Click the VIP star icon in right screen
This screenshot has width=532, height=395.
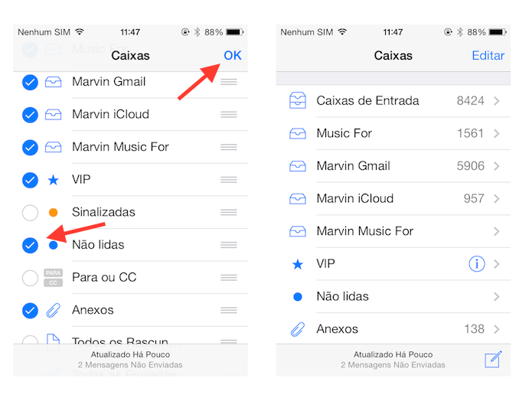click(x=298, y=264)
